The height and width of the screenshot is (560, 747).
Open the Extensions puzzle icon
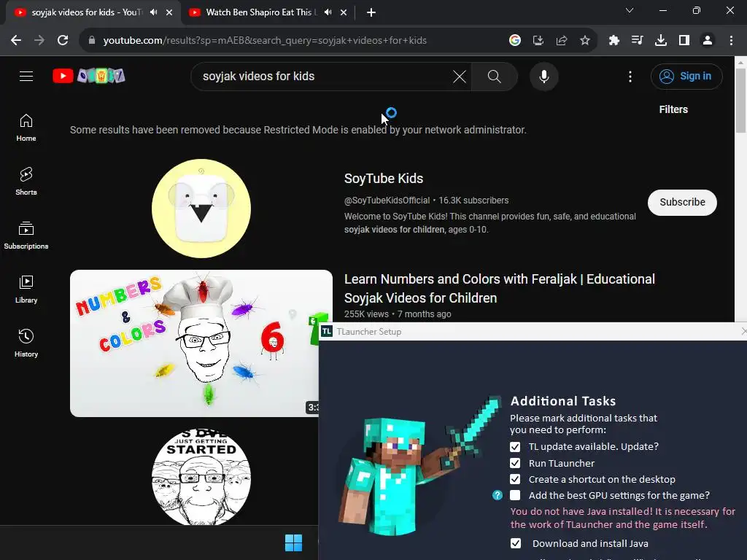coord(614,41)
